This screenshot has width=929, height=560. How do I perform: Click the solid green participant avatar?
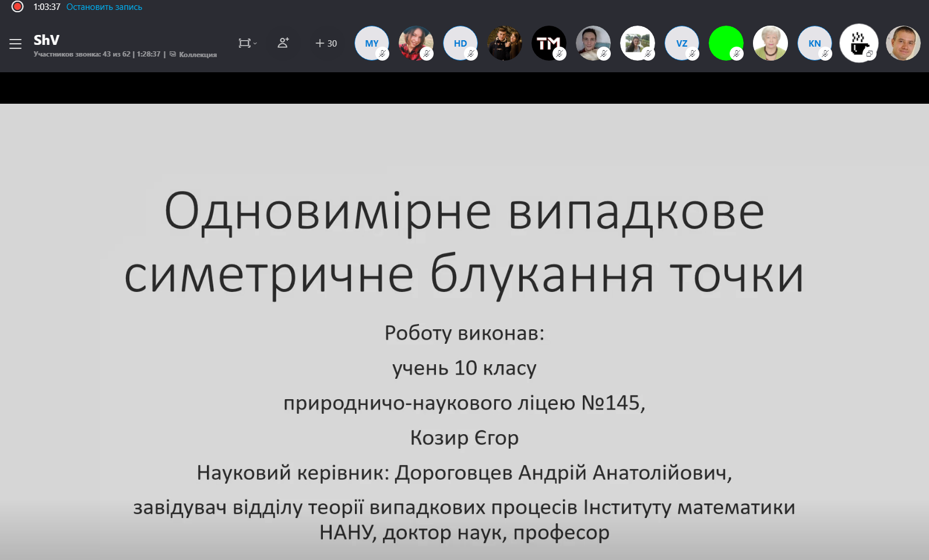[x=726, y=43]
